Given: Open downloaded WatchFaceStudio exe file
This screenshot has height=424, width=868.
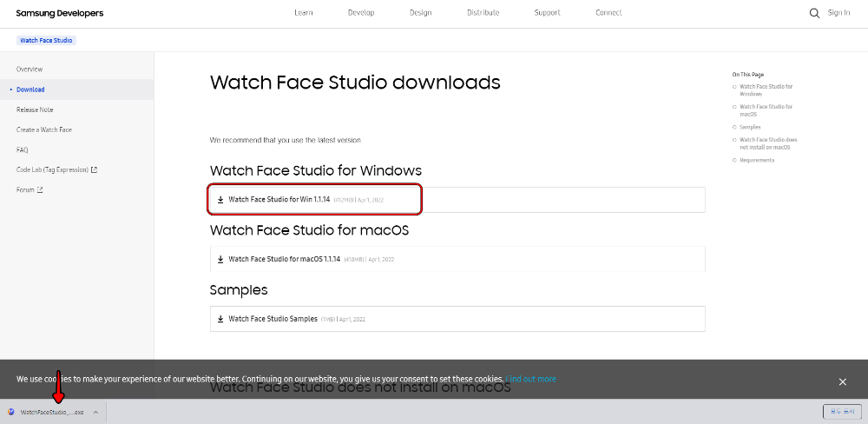Looking at the screenshot, I should pos(51,413).
